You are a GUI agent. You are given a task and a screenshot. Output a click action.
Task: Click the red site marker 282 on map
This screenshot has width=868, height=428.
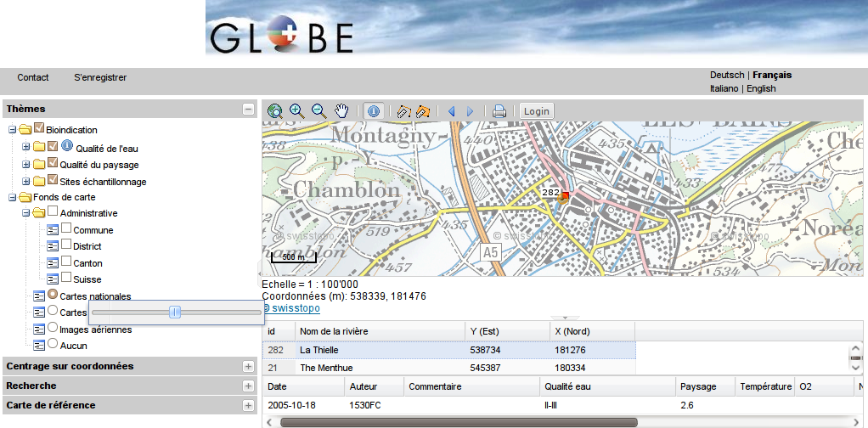point(565,196)
